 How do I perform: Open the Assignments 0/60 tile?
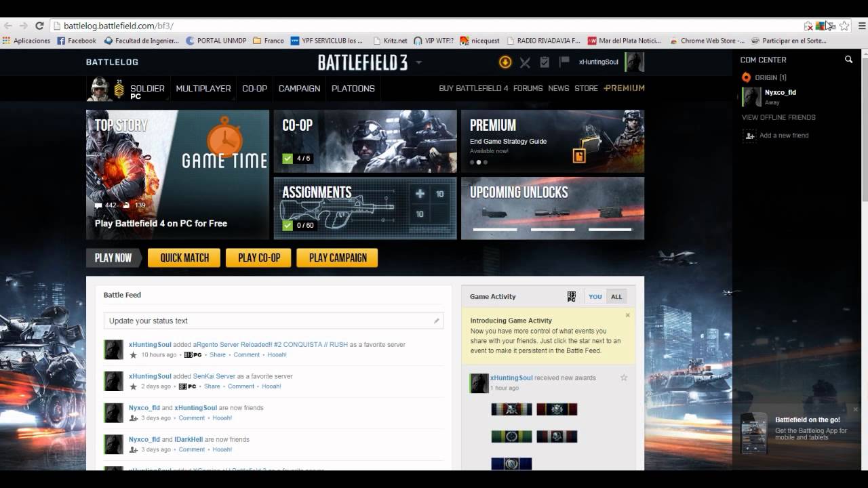pos(365,208)
